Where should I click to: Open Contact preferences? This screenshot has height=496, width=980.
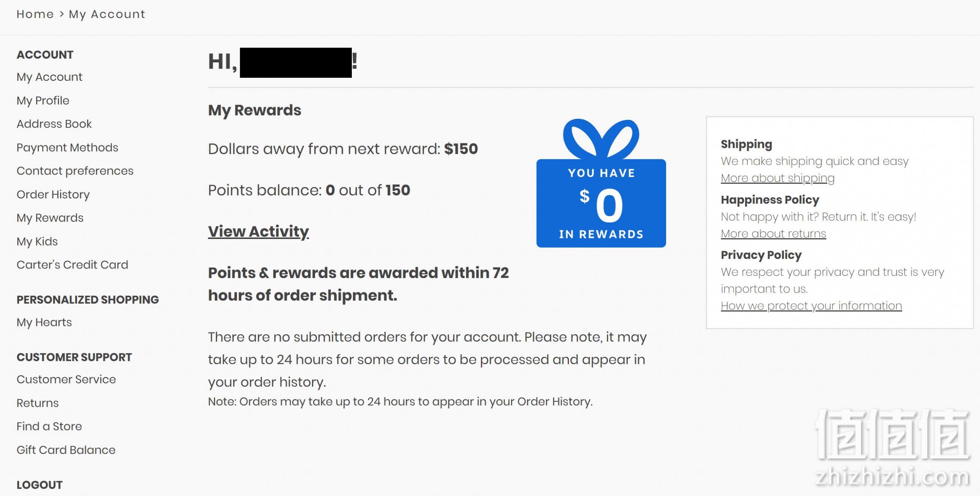[x=75, y=171]
